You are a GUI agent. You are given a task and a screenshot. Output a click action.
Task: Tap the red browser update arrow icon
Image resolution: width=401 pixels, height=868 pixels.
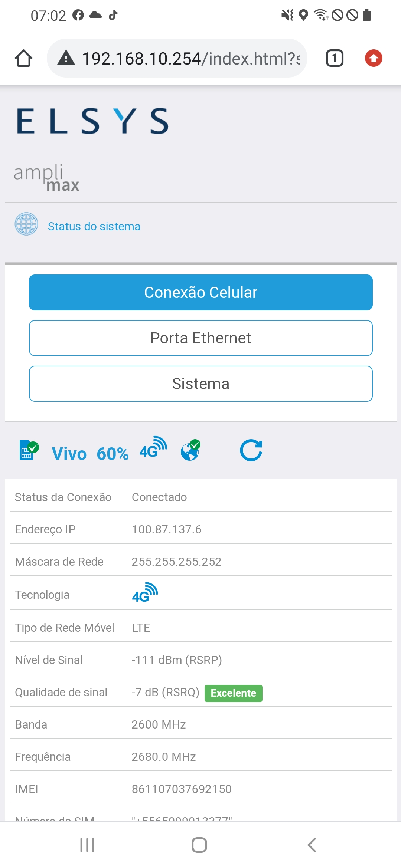(373, 58)
